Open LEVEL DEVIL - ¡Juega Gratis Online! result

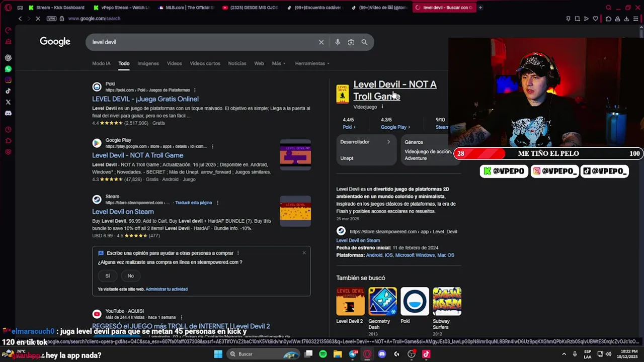[145, 99]
